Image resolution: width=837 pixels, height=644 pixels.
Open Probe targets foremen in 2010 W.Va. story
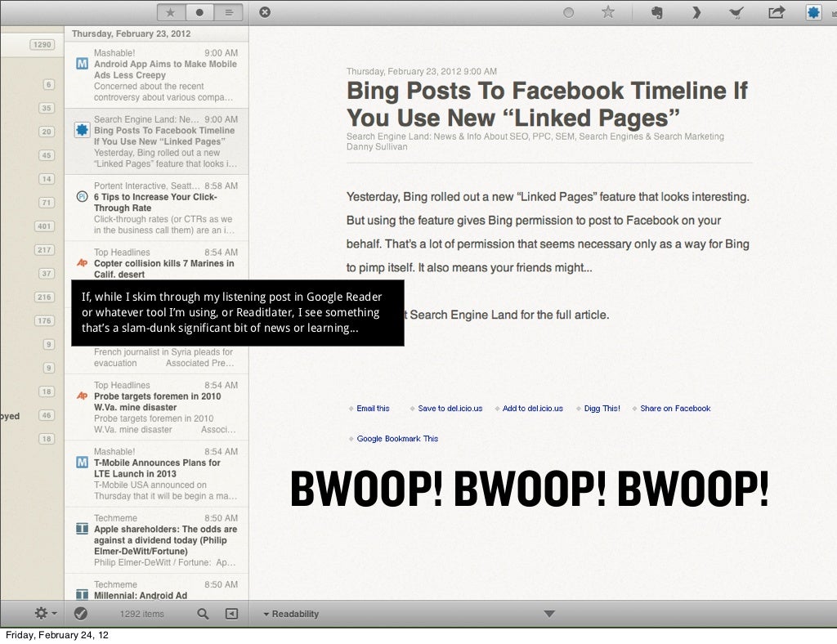coord(156,408)
